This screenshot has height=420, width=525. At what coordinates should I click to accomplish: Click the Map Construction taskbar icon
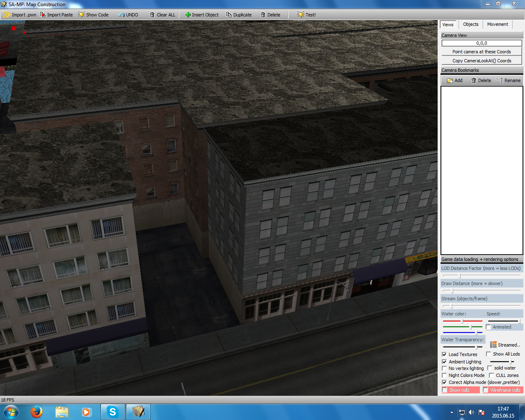(138, 412)
